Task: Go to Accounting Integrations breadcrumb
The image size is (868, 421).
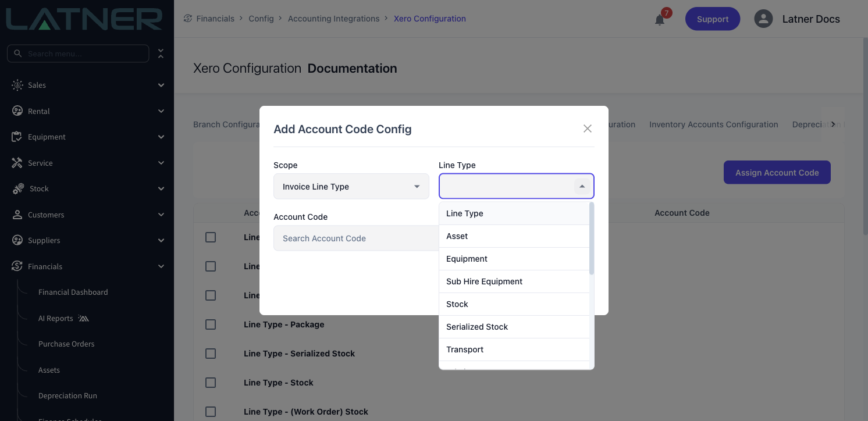Action: pyautogui.click(x=333, y=19)
